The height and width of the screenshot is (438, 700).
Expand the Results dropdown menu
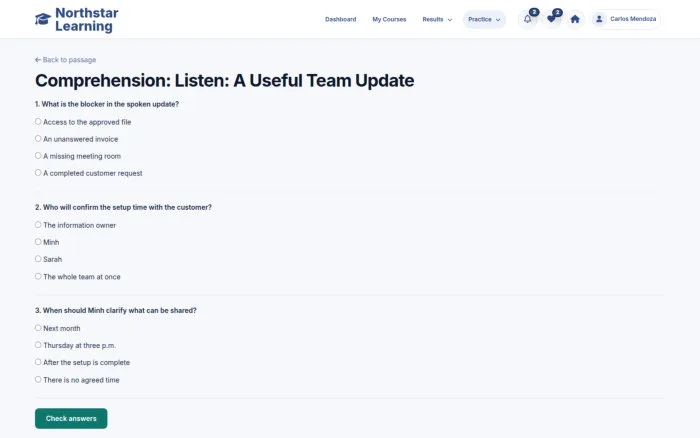(437, 19)
